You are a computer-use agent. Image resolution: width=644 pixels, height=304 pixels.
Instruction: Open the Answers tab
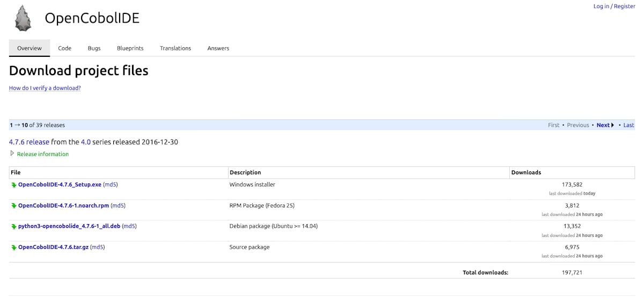pos(218,48)
